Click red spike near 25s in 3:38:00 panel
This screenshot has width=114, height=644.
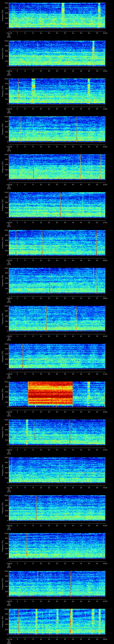coord(50,280)
